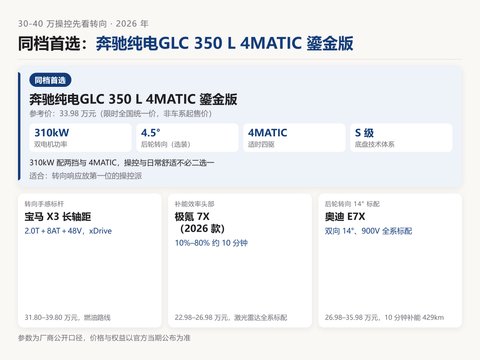This screenshot has width=480, height=360.
Task: Click the '后轮转向 14° 标配' tag
Action: pyautogui.click(x=352, y=204)
